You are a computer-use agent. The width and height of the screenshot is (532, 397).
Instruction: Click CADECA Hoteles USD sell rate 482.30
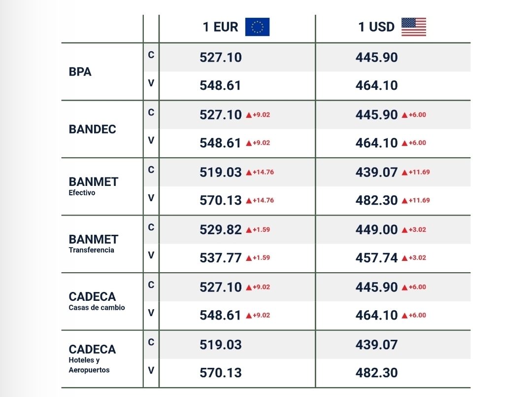pos(376,373)
